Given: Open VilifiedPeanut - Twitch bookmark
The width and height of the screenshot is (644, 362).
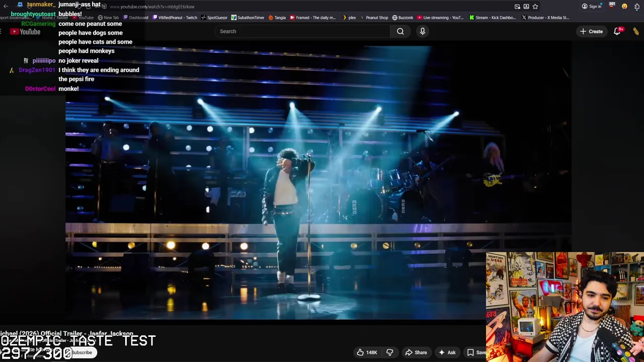Looking at the screenshot, I should (175, 18).
